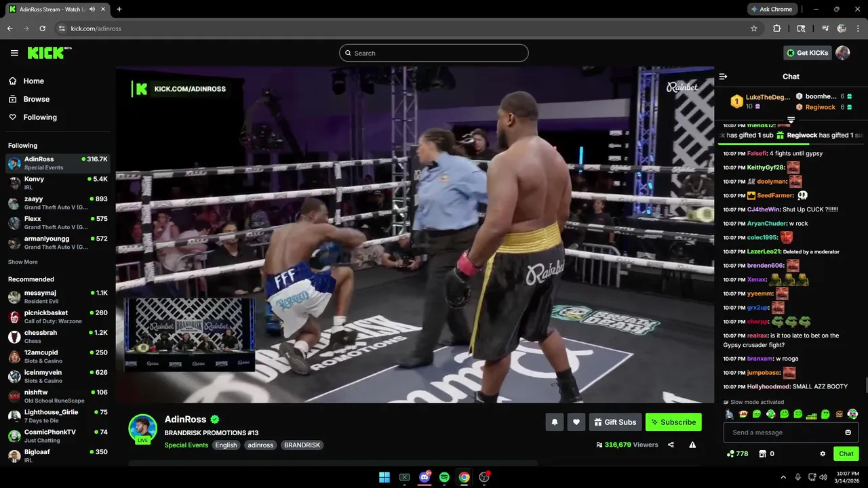Click the Ask Chrome button
The width and height of the screenshot is (868, 488).
coord(772,9)
